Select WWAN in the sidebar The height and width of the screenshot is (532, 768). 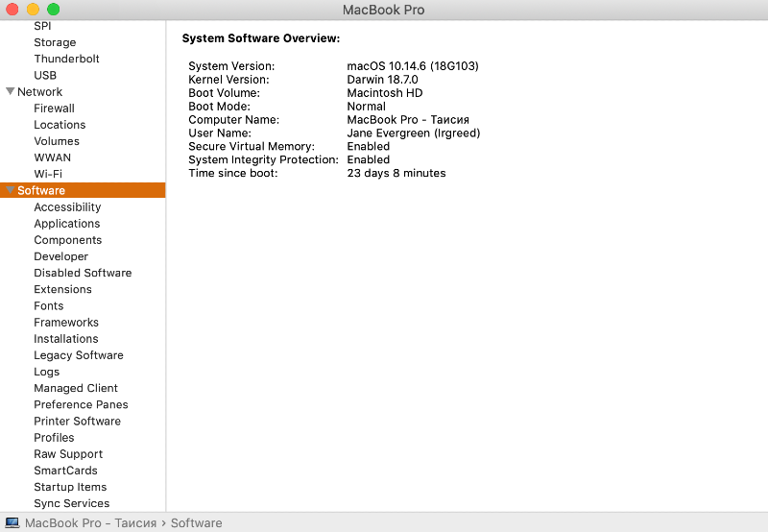(53, 157)
